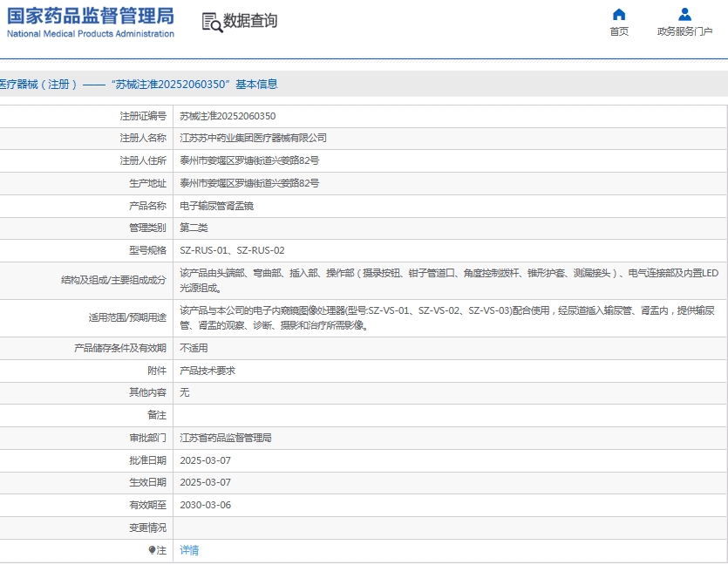Click expiry date 2030-03-06
728x565 pixels.
[x=205, y=505]
